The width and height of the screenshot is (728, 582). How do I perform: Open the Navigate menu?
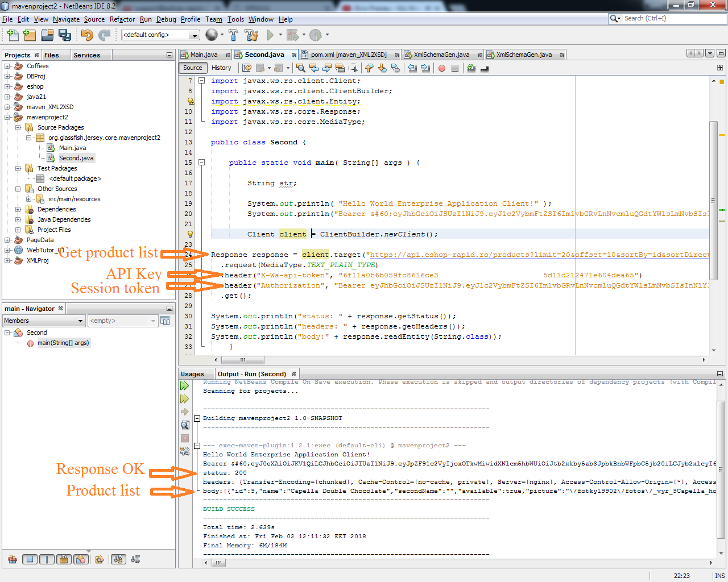[67, 19]
